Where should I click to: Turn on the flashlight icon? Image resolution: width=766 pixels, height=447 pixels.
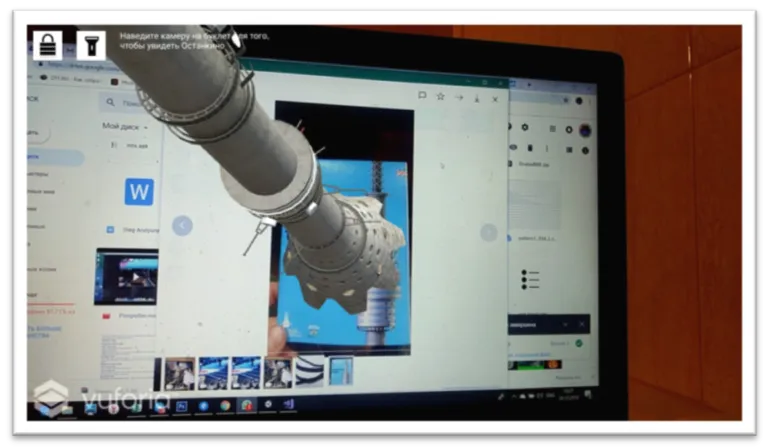[91, 45]
